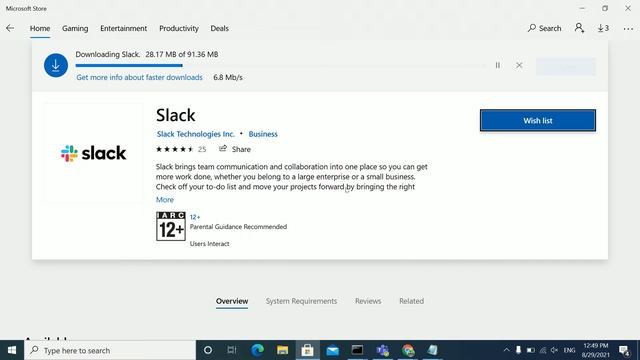Click the taskbar search box
640x360 pixels.
[110, 350]
